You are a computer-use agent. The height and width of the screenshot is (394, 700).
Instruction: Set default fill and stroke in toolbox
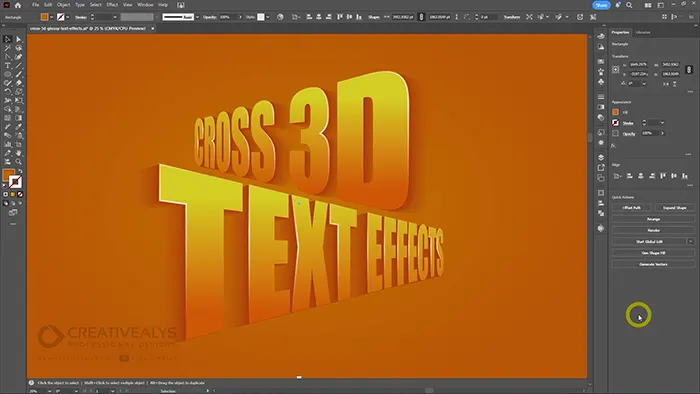coord(5,185)
